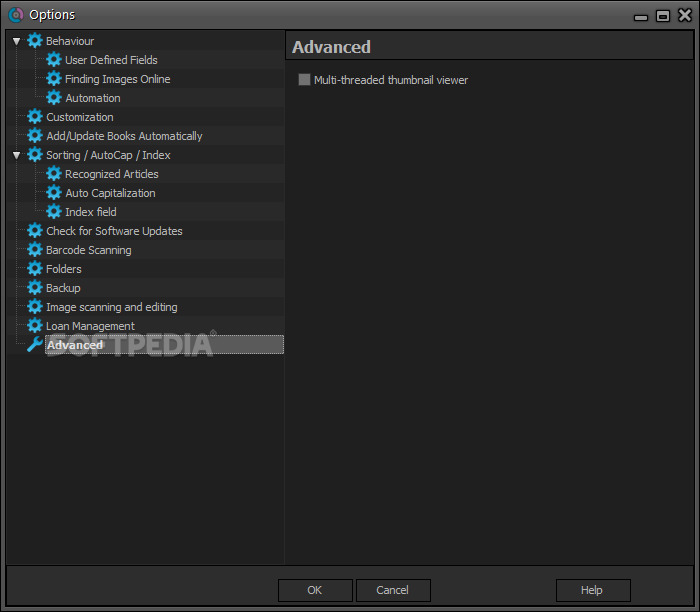Select Auto Capitalization in the tree
Image resolution: width=700 pixels, height=612 pixels.
point(110,193)
